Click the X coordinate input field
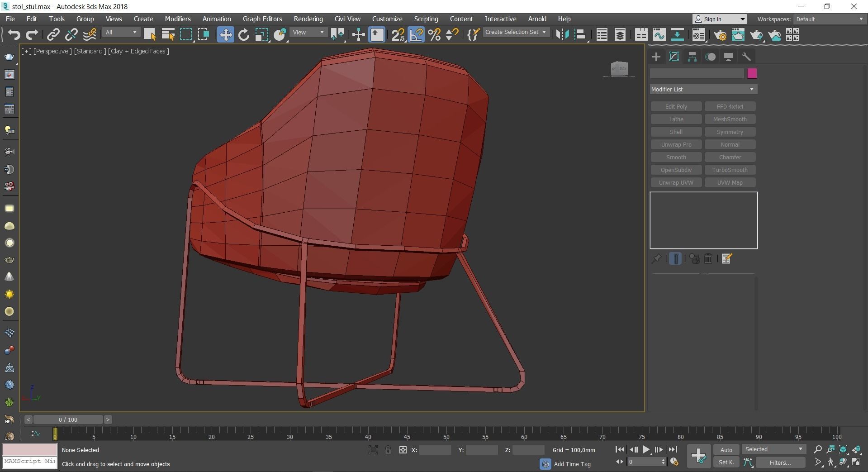The width and height of the screenshot is (868, 472). point(435,450)
